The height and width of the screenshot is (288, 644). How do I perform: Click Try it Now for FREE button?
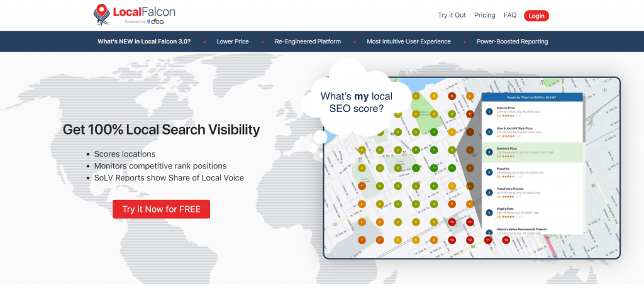(161, 209)
